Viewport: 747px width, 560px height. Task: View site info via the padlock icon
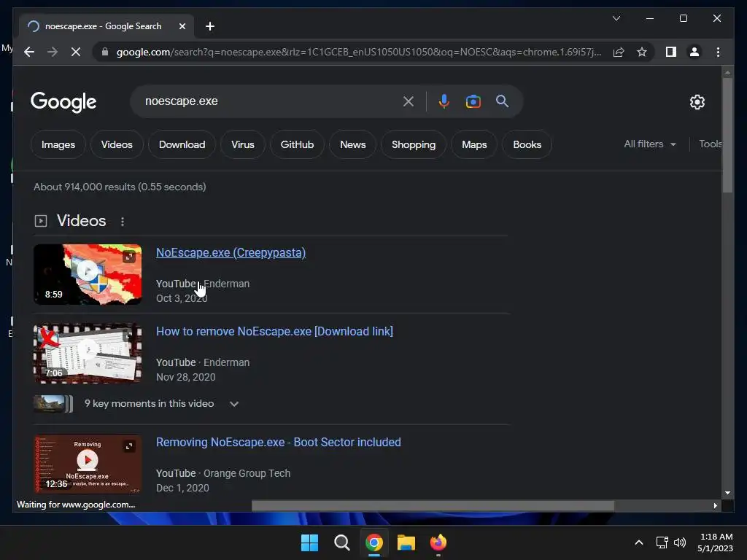(105, 52)
